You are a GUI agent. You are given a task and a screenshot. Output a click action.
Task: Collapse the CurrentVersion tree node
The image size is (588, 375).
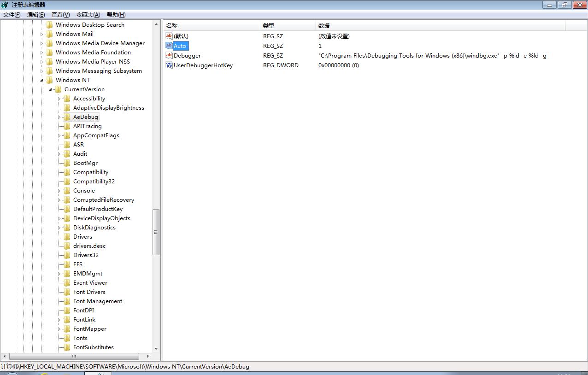tap(51, 89)
